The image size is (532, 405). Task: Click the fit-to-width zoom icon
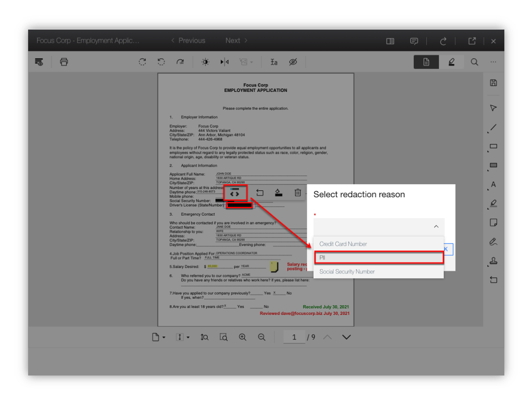(204, 337)
